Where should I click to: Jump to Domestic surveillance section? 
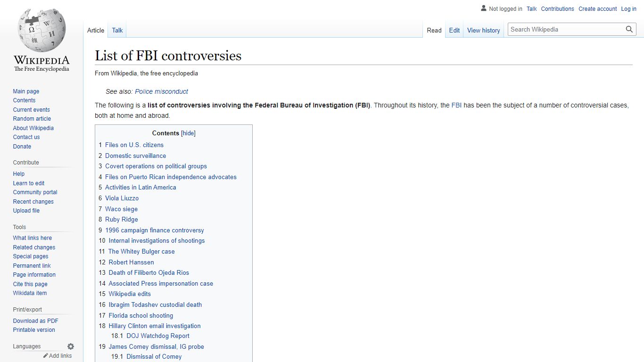136,156
